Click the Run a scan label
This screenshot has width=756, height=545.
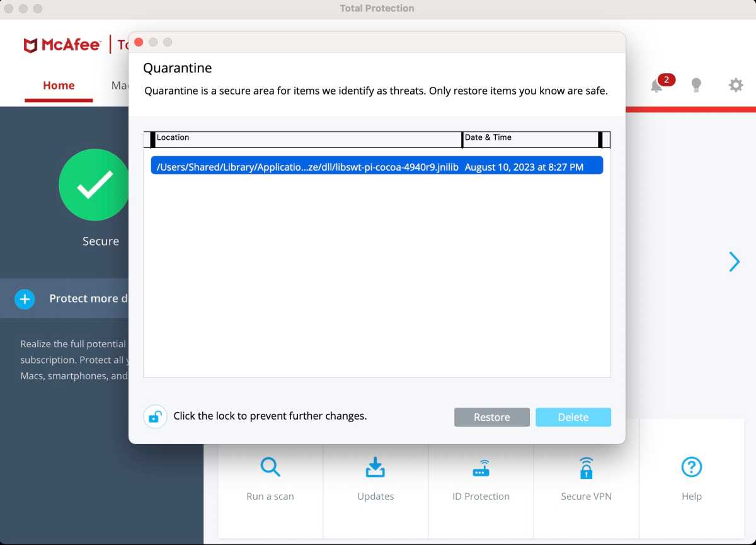coord(270,496)
